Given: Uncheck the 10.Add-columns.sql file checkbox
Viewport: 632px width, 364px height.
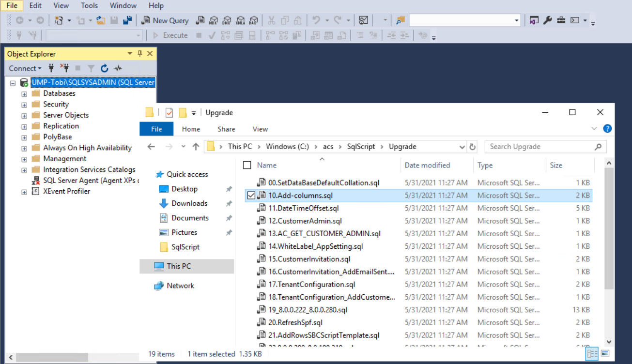Looking at the screenshot, I should [251, 196].
